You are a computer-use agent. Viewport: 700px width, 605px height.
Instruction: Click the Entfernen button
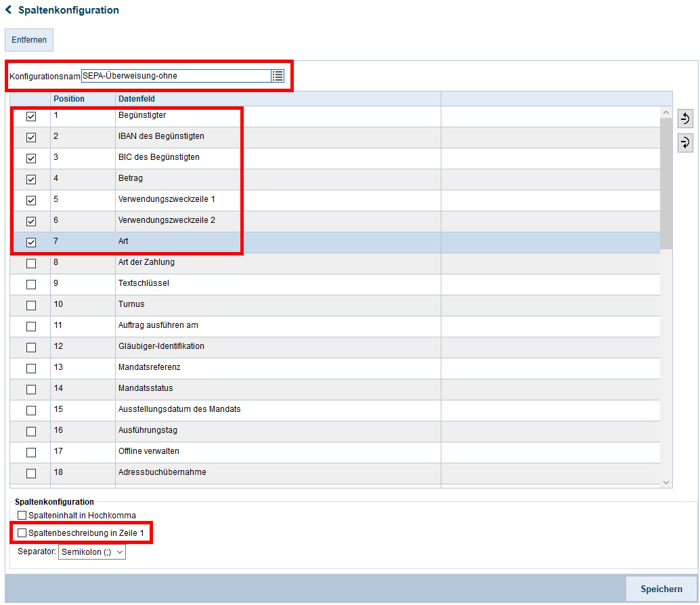point(29,40)
